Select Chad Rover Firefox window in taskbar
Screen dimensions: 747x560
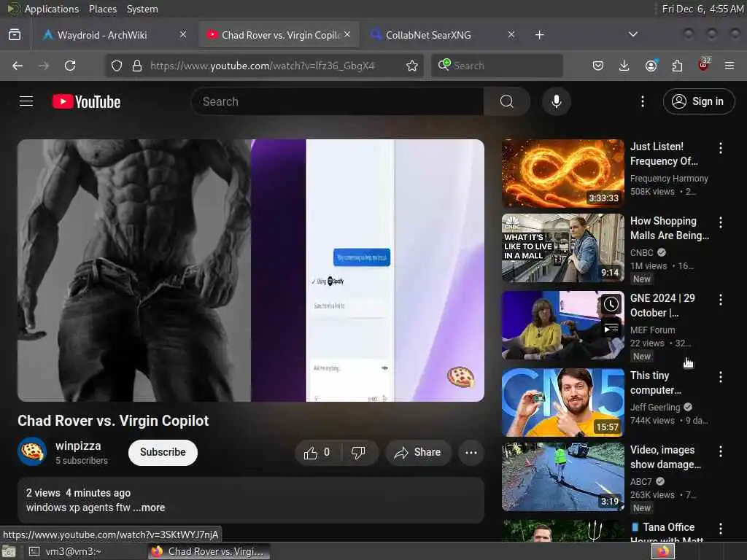208,551
